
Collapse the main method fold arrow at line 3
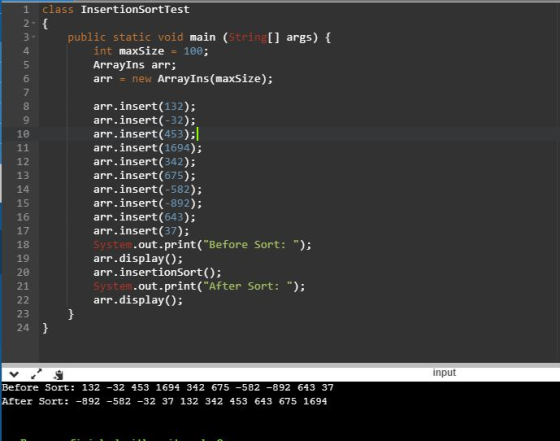click(x=34, y=37)
